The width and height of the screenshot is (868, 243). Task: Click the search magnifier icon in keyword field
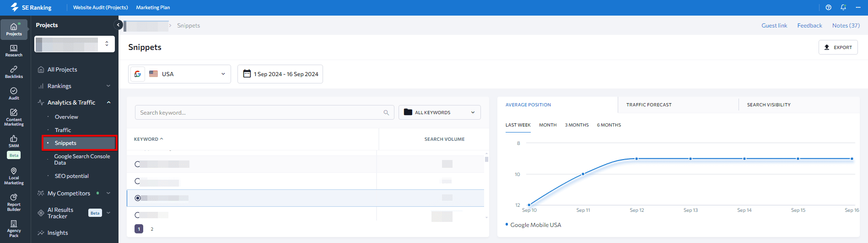386,113
